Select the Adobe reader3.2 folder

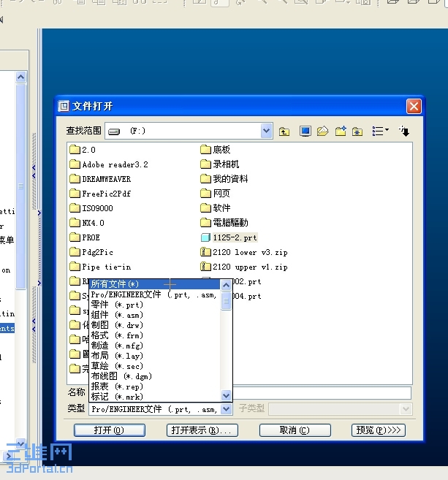click(109, 164)
